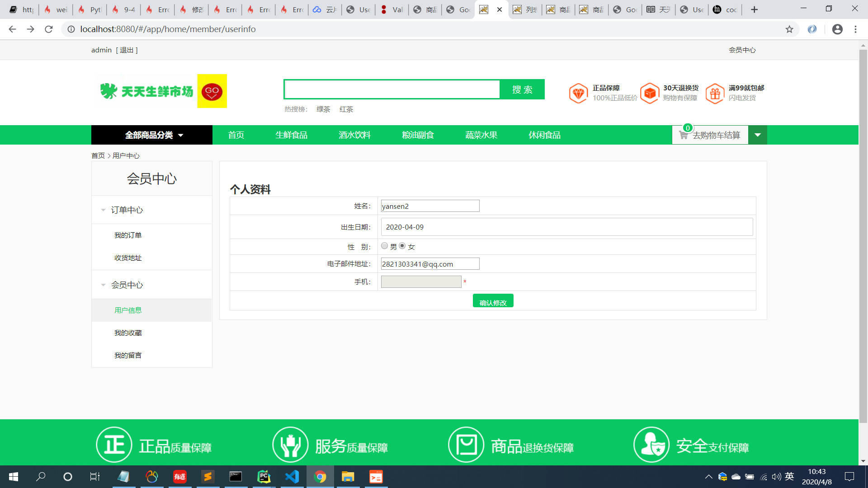Viewport: 868px width, 488px height.
Task: Click the 红茶 hot search link
Action: [346, 109]
